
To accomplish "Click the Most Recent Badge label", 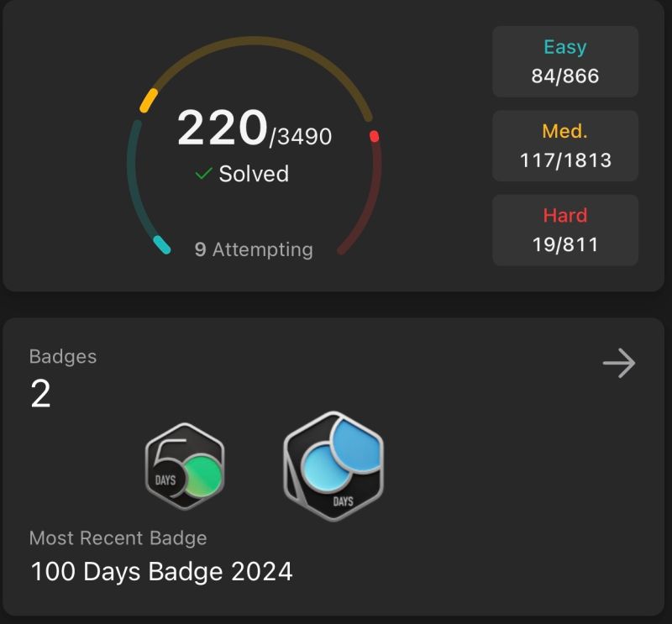I will coord(118,537).
